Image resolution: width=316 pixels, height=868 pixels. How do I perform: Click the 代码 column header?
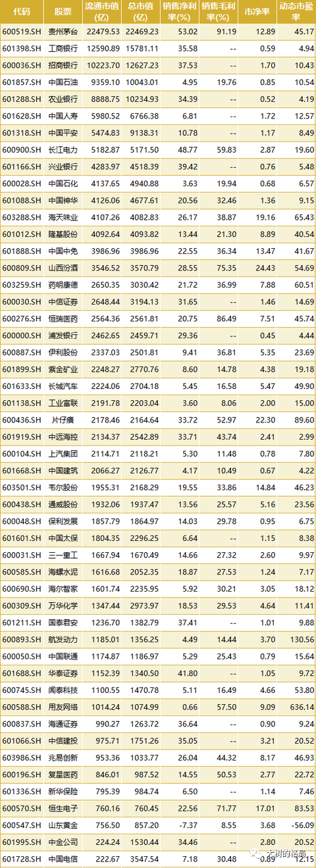click(x=21, y=12)
